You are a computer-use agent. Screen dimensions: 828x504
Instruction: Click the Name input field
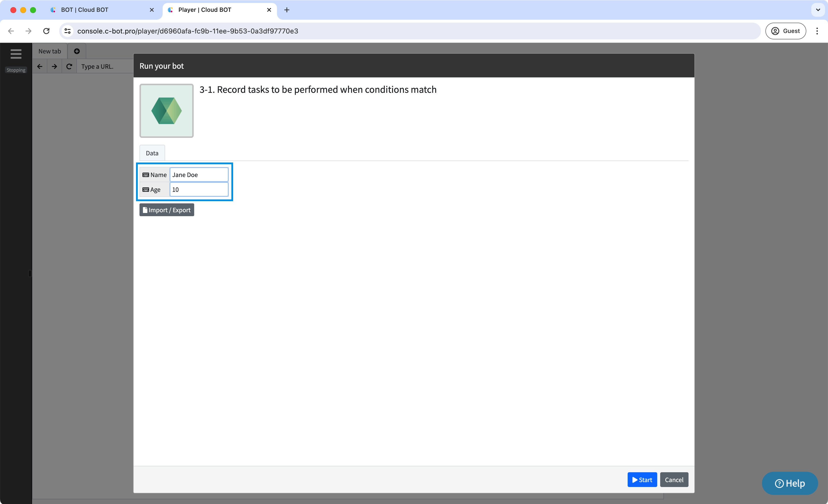[199, 175]
